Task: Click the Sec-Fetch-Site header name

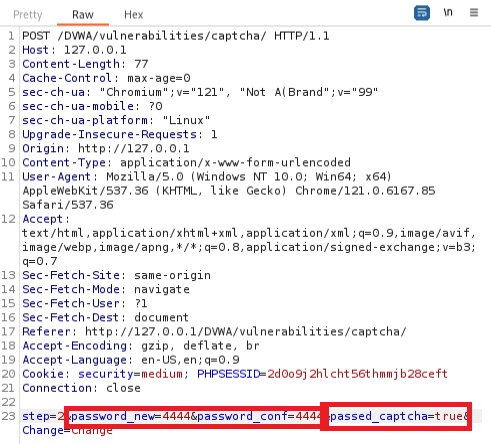Action: tap(71, 275)
